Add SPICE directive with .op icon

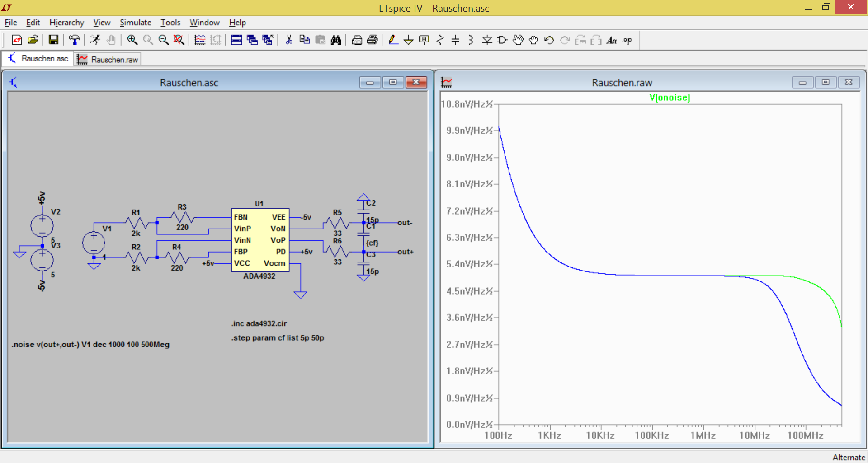pyautogui.click(x=627, y=40)
